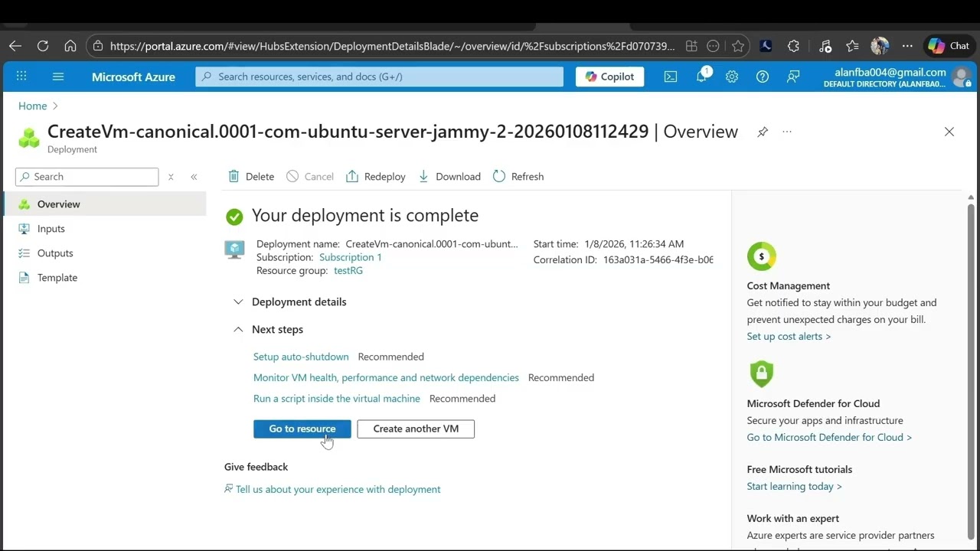
Task: Open browser home page icon
Action: click(x=70, y=46)
